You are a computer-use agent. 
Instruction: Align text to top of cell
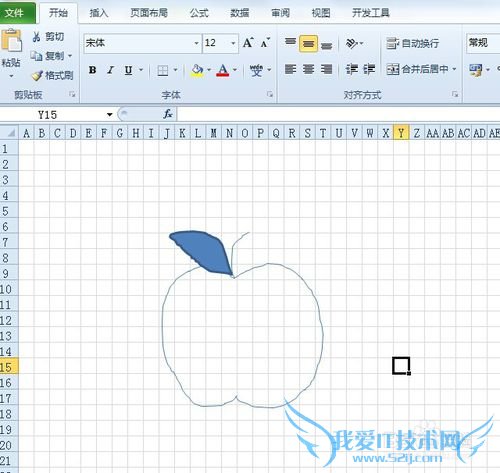290,43
